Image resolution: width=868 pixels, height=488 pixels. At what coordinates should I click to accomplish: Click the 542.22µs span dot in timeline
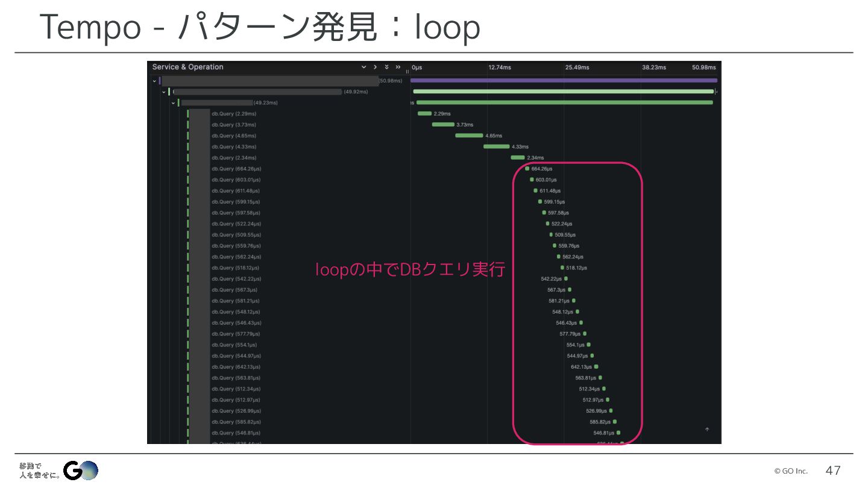click(566, 278)
